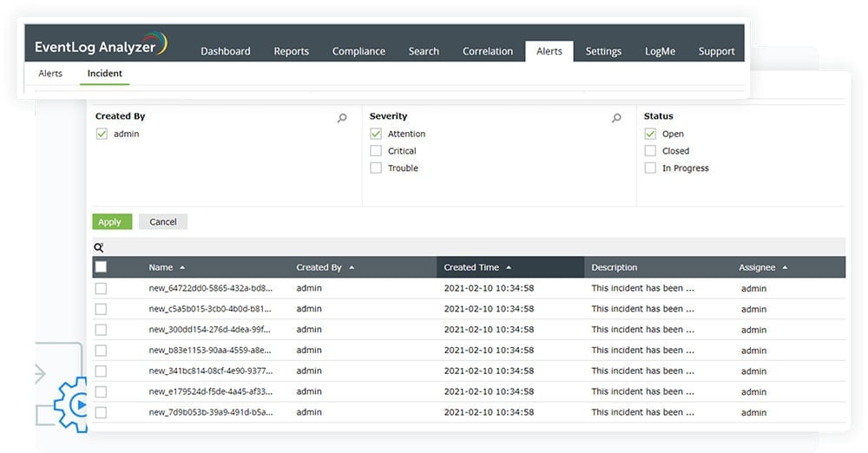Click created time in new_341bc814 row
Image resolution: width=868 pixels, height=453 pixels.
coord(489,371)
